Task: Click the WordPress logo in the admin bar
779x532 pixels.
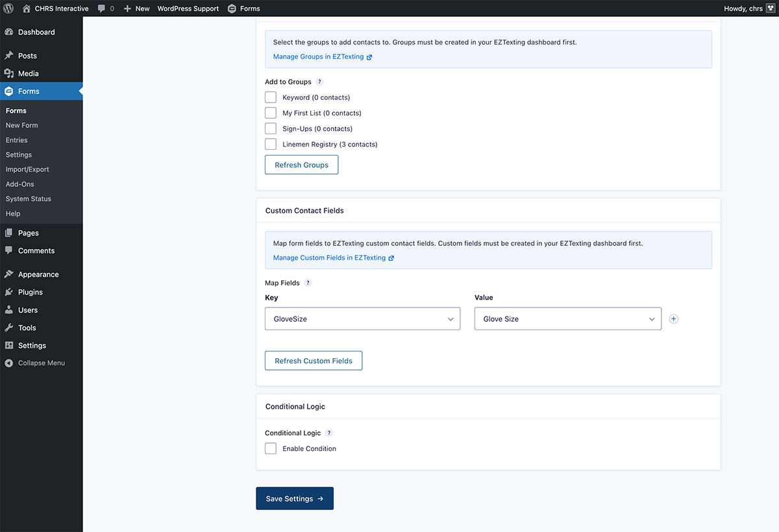Action: coord(8,8)
